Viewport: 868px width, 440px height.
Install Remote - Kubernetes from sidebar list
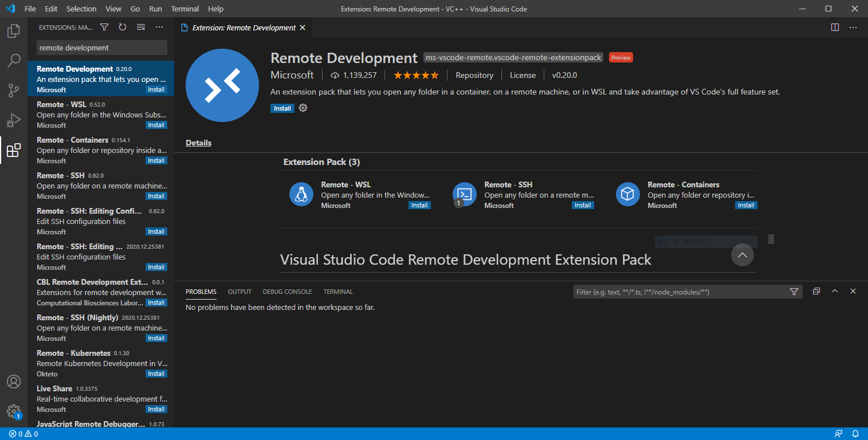(x=156, y=374)
